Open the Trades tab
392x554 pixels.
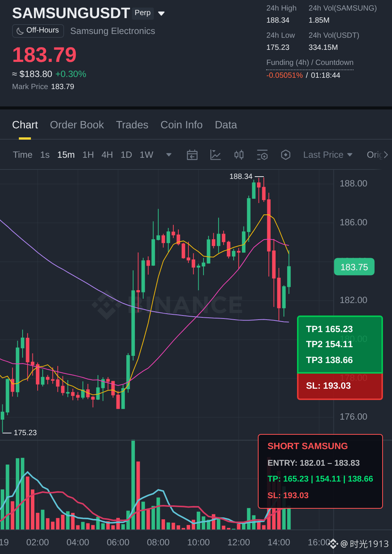132,125
